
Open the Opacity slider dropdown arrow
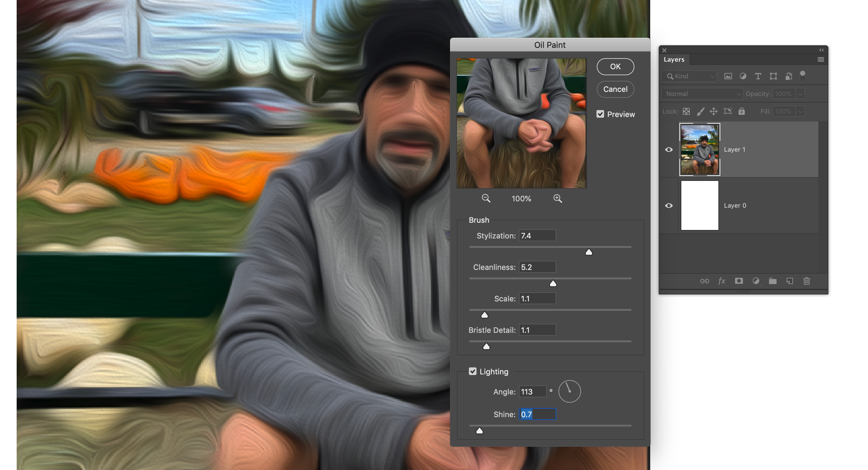pyautogui.click(x=801, y=94)
